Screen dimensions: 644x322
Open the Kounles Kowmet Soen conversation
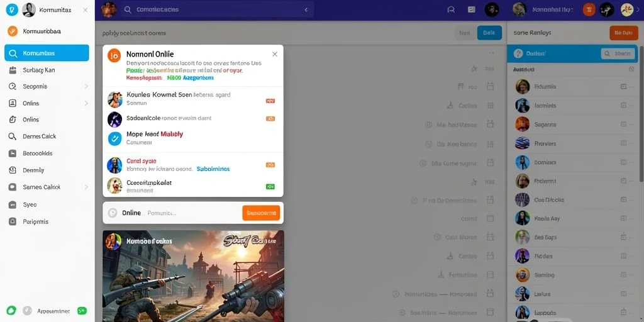click(193, 99)
